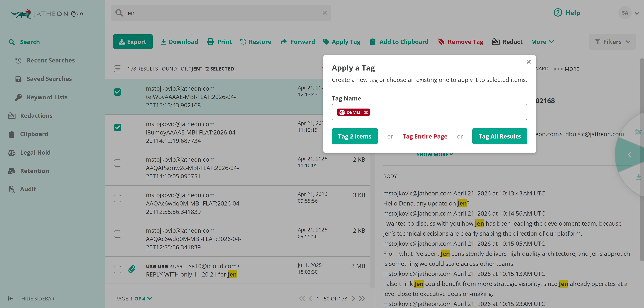Close the Apply a Tag dialog
This screenshot has height=308, width=644.
pos(528,62)
